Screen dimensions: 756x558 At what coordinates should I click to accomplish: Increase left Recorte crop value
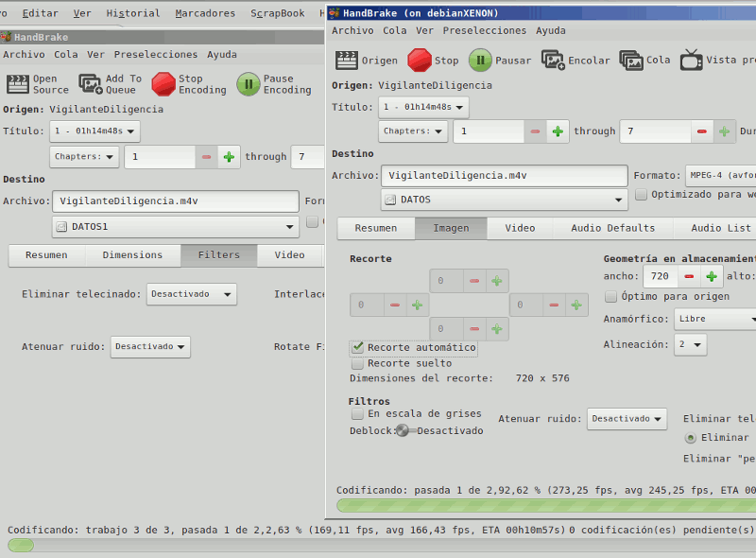[418, 305]
